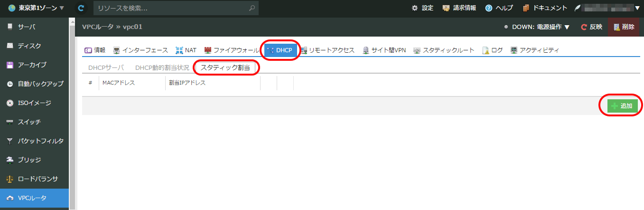The height and width of the screenshot is (210, 644).
Task: Switch to the サイト間VPN tab
Action: tap(384, 50)
